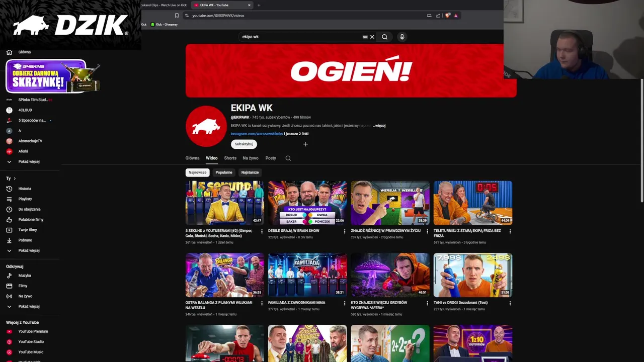Viewport: 644px width, 362px height.
Task: Open Playlisty in the sidebar
Action: click(x=25, y=199)
